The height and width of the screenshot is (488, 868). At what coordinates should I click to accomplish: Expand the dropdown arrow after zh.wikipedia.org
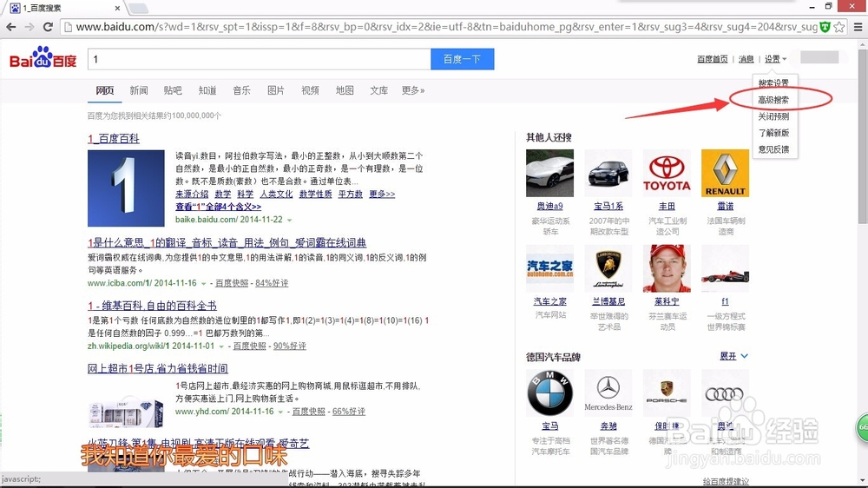(221, 346)
